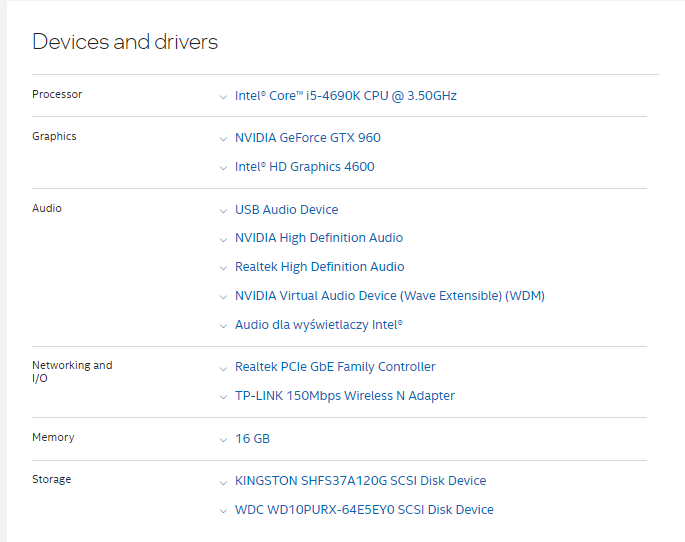The width and height of the screenshot is (685, 542).
Task: Select the Processor category label
Action: 57,94
